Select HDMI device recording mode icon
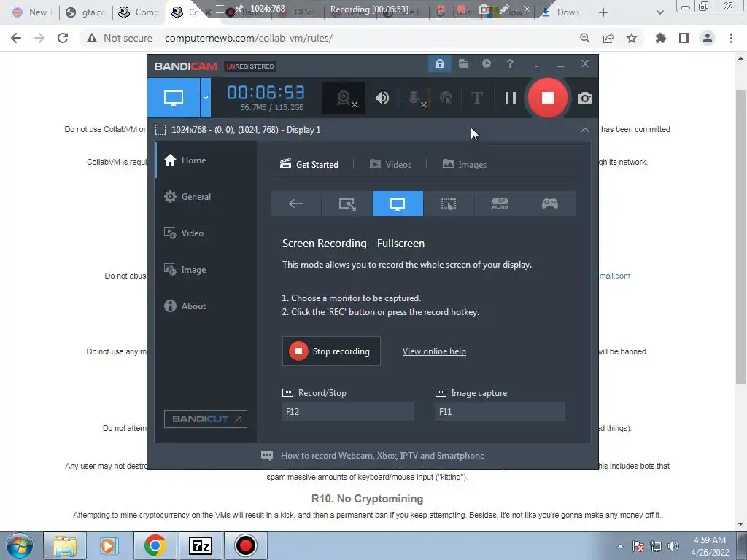The width and height of the screenshot is (747, 560). [x=499, y=204]
